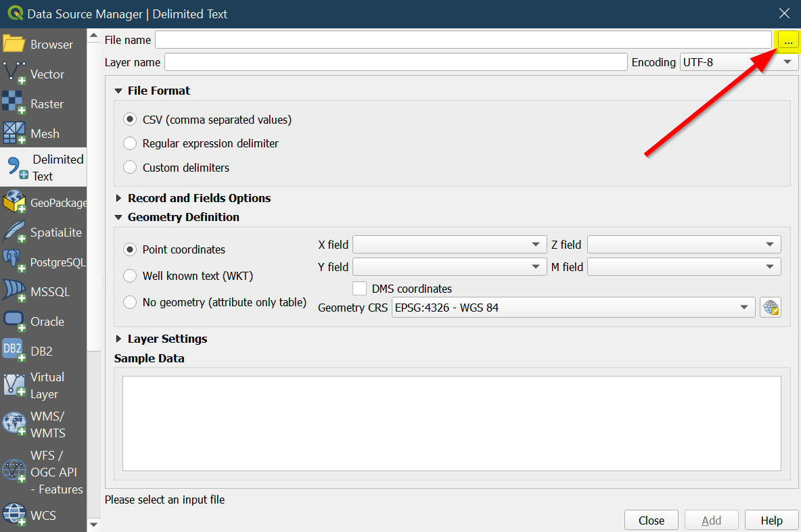Select Regular expression delimiter option
This screenshot has width=801, height=532.
(131, 143)
